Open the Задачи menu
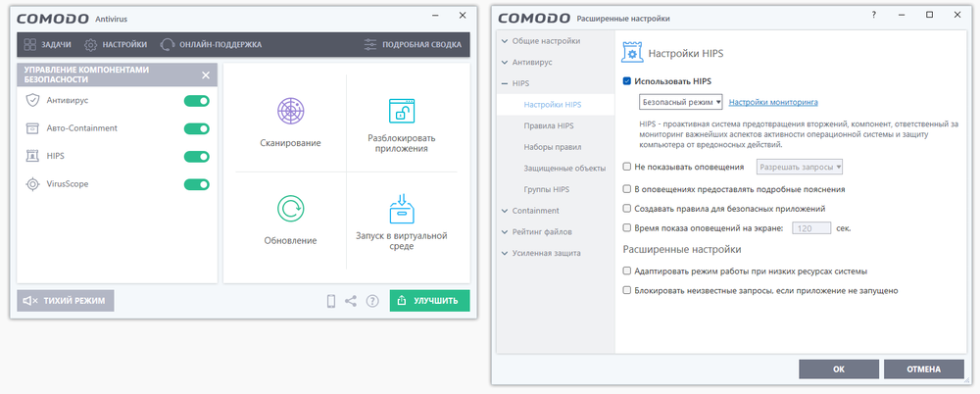980x394 pixels. click(x=47, y=44)
